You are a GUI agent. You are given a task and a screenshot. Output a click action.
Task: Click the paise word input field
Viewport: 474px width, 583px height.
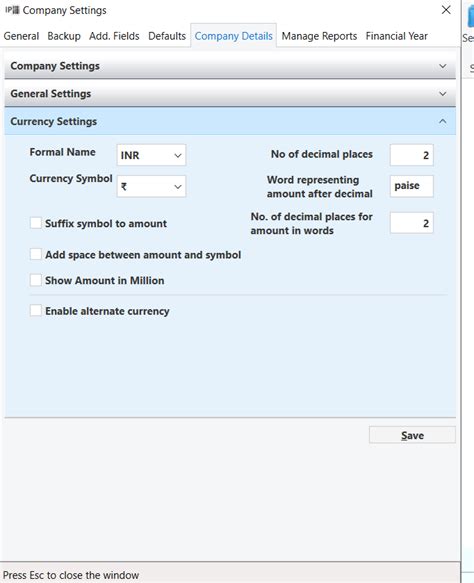coord(412,186)
